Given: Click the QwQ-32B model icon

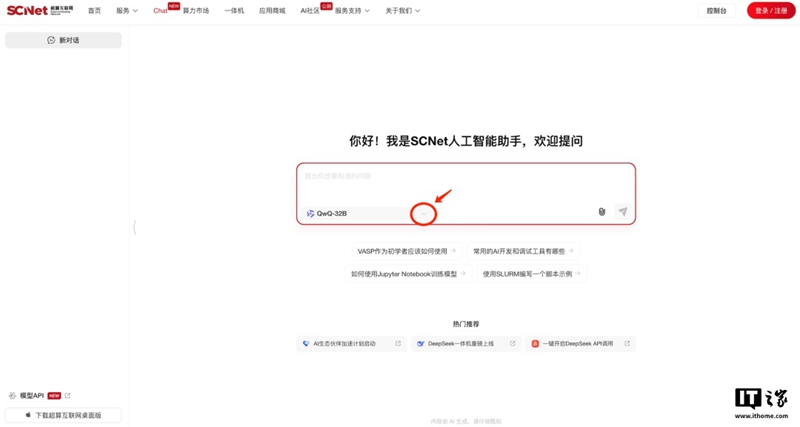Looking at the screenshot, I should tap(310, 214).
